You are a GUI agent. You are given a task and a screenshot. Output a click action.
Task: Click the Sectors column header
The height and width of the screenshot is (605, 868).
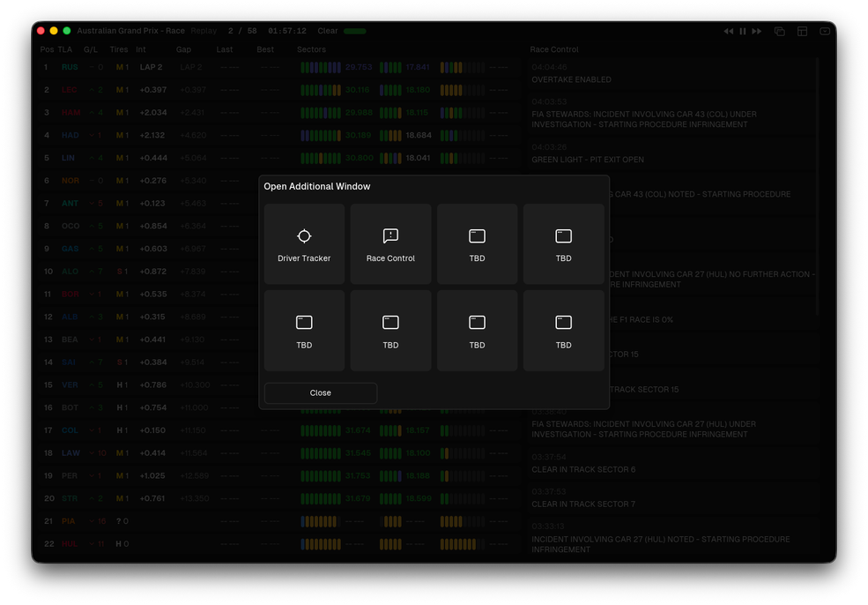[312, 49]
